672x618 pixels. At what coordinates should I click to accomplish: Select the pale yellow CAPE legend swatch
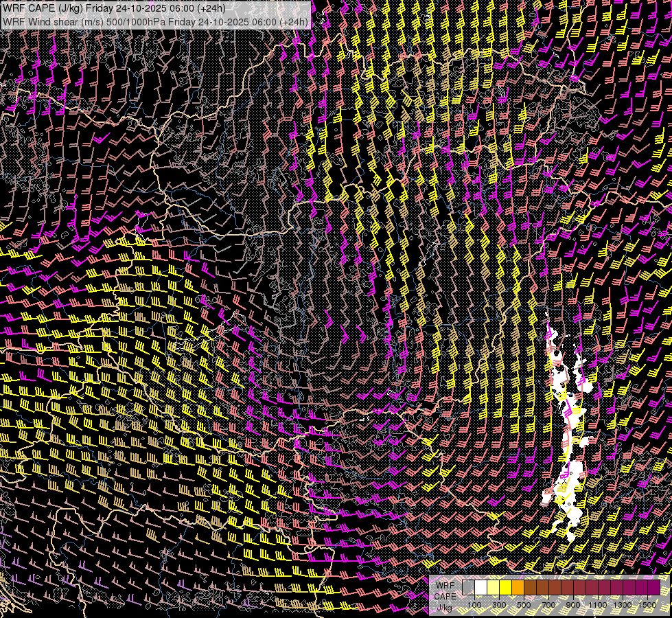pos(493,587)
